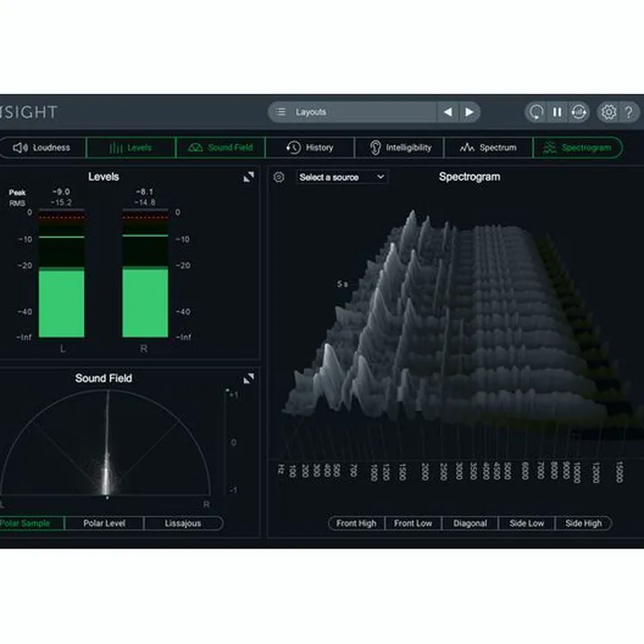Click the correlation meter beside Sound Field
The width and height of the screenshot is (644, 644).
pos(227,443)
